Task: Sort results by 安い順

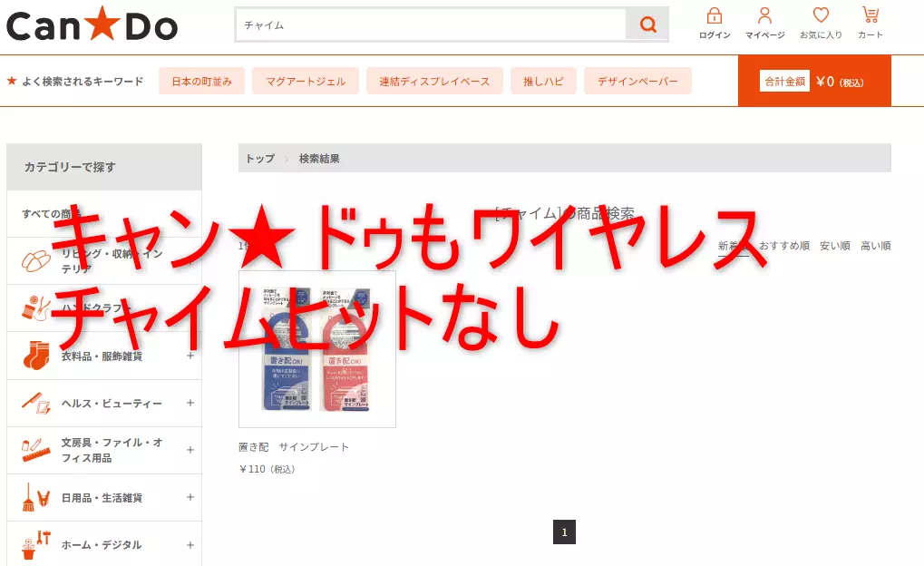Action: (834, 246)
